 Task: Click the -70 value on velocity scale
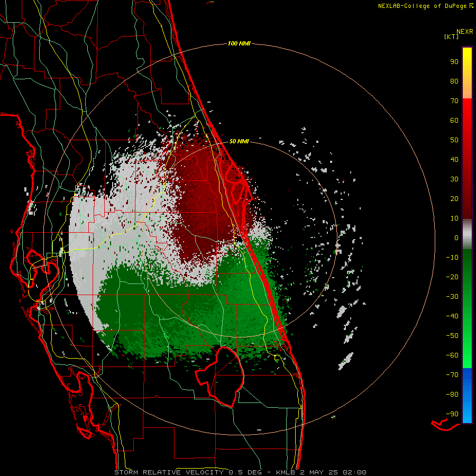(452, 375)
